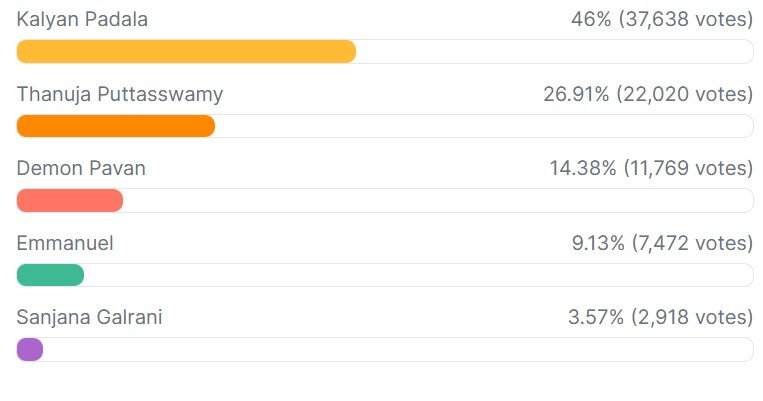Select the Demon Pavan poll option label
The height and width of the screenshot is (401, 763).
(x=81, y=168)
